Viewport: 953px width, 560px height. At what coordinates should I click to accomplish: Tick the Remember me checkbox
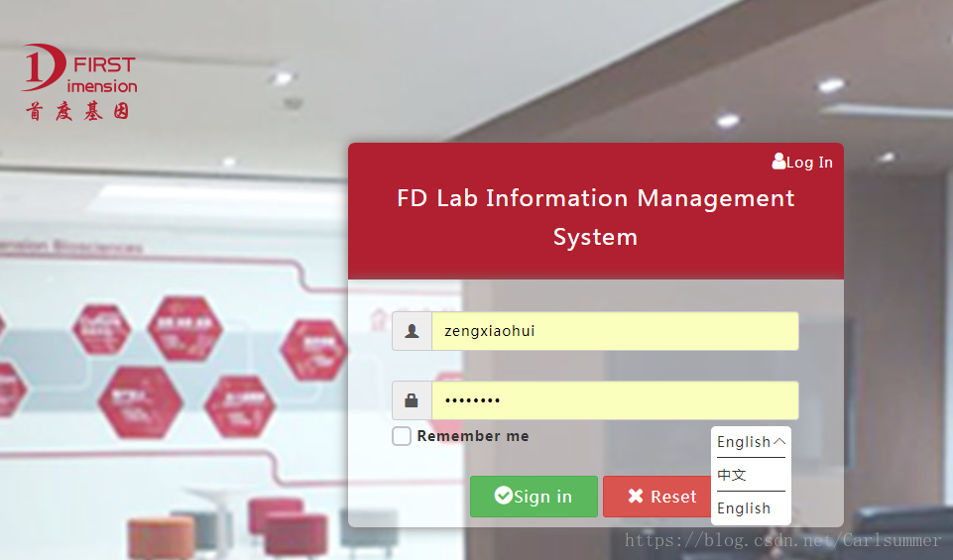coord(402,436)
